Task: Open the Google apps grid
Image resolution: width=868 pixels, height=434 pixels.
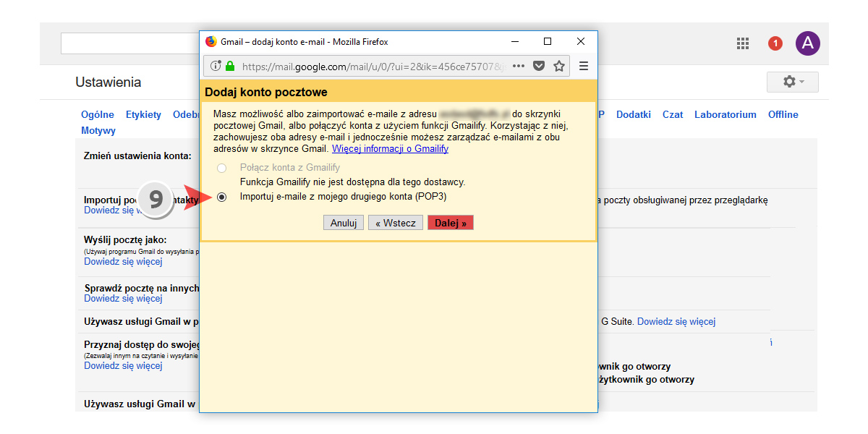Action: (743, 43)
